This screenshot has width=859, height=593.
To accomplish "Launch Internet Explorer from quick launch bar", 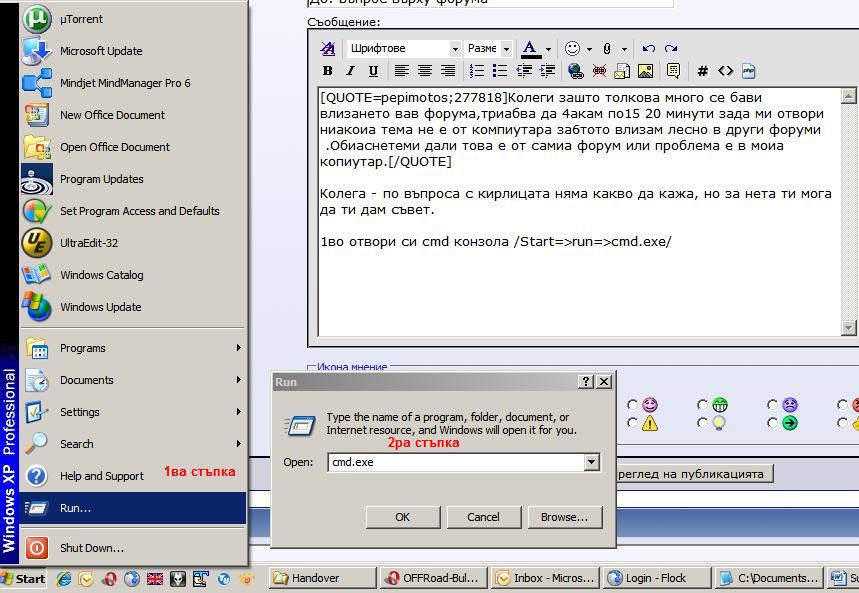I will click(x=64, y=578).
